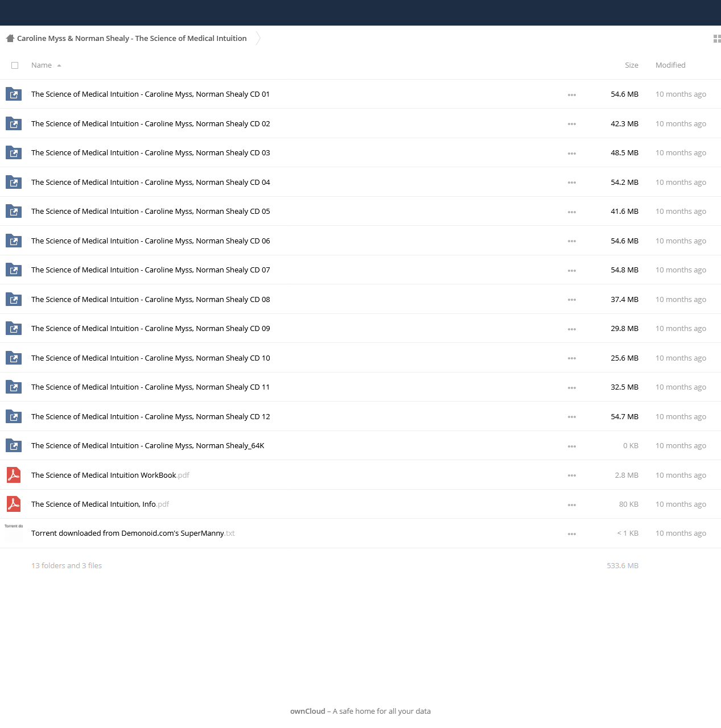Open 'The Science of Medical Intuition WorkBook.pdf'

click(110, 475)
